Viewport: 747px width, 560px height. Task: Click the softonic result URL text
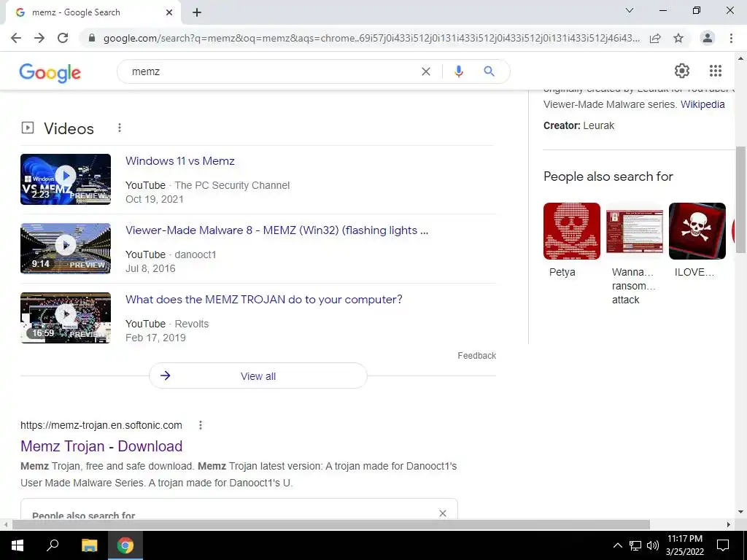[101, 425]
